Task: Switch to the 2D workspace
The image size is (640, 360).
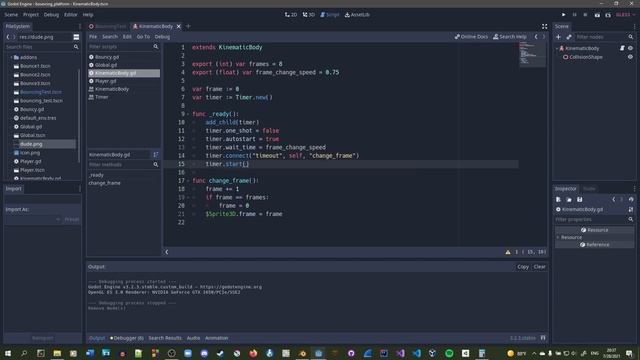Action: pyautogui.click(x=291, y=15)
